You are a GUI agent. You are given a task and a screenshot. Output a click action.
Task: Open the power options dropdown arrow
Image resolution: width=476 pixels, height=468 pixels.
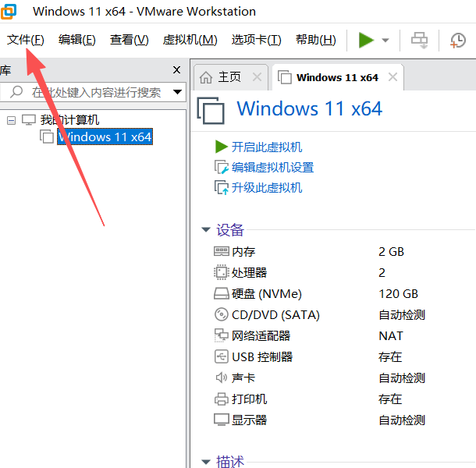click(385, 41)
